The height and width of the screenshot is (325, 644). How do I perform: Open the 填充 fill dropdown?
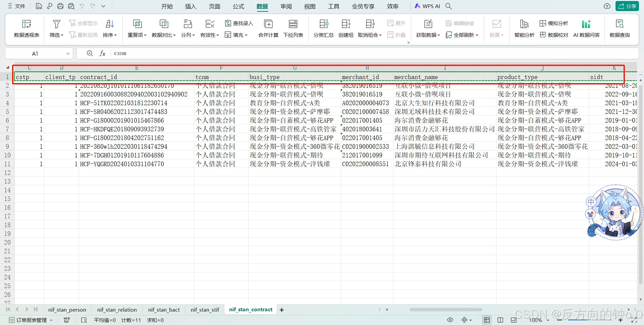tap(236, 35)
